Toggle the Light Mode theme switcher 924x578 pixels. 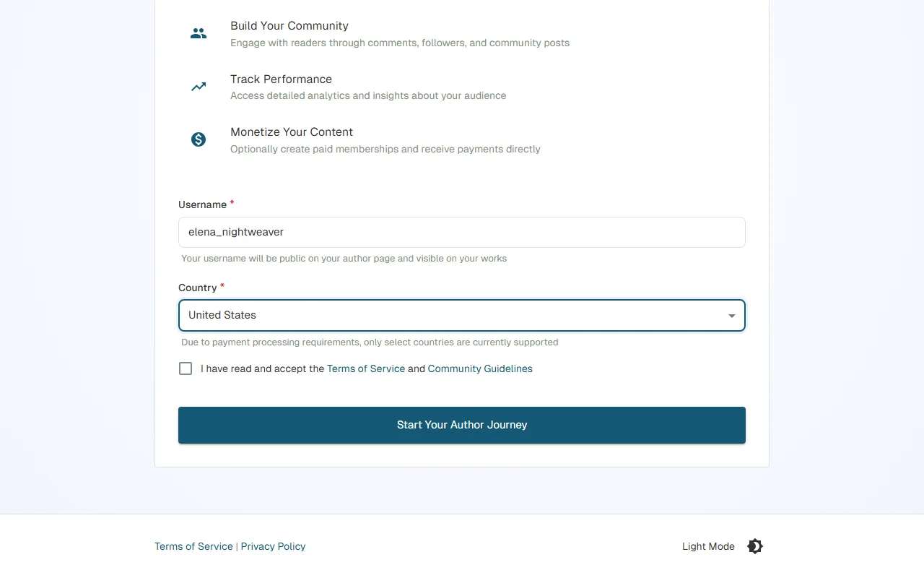tap(754, 546)
